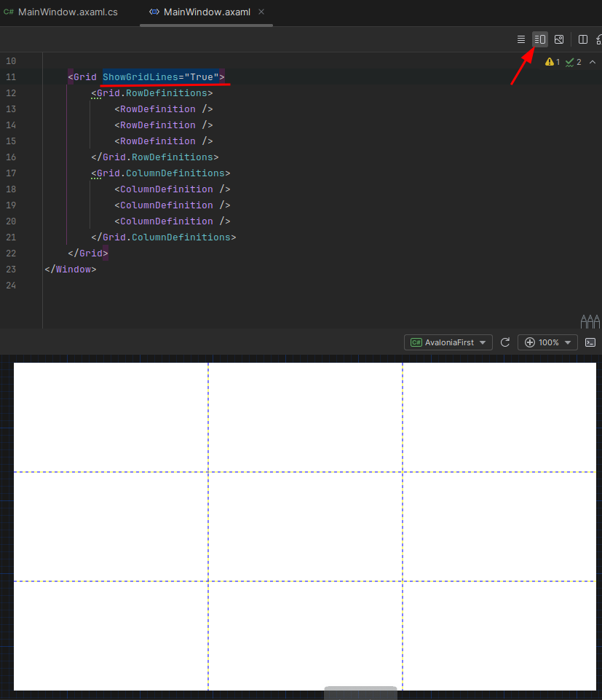Image resolution: width=602 pixels, height=700 pixels.
Task: Click line number 17 in the gutter
Action: [10, 173]
